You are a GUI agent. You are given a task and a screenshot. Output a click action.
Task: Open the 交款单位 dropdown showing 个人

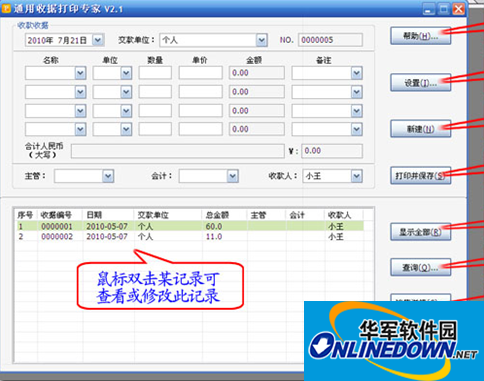coord(262,40)
